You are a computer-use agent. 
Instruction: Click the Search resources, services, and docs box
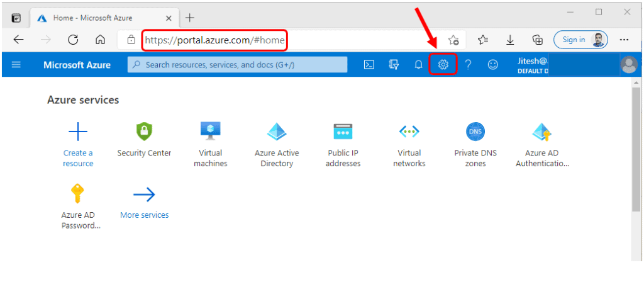coord(237,65)
